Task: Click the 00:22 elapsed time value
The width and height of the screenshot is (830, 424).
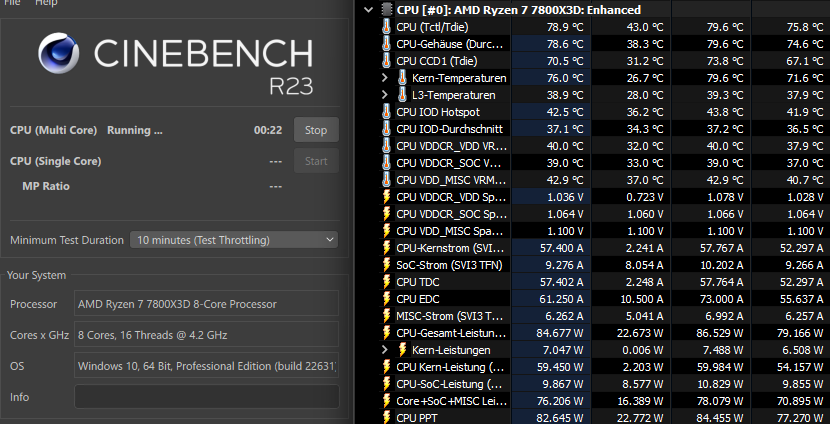Action: pos(268,130)
